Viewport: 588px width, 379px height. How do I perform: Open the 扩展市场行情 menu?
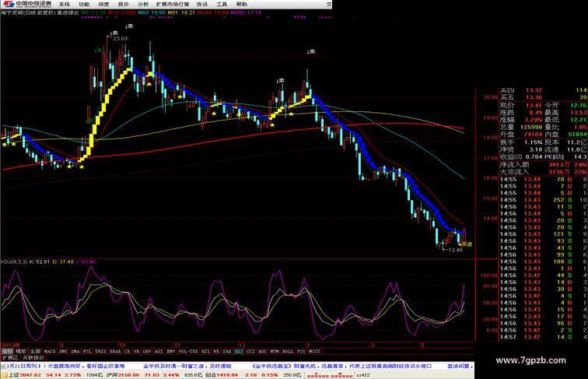click(x=173, y=4)
